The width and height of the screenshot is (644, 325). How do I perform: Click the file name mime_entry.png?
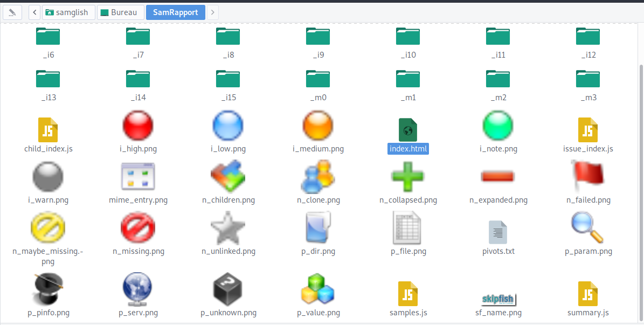point(138,200)
